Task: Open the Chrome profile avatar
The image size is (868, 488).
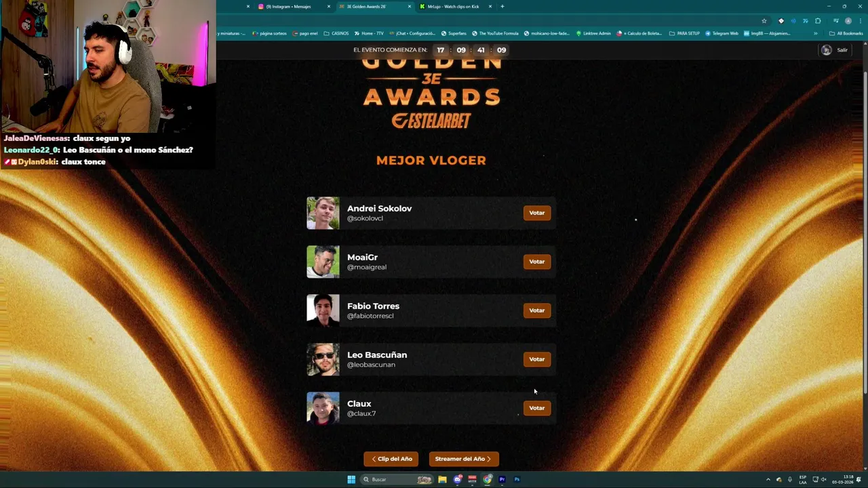Action: (848, 21)
